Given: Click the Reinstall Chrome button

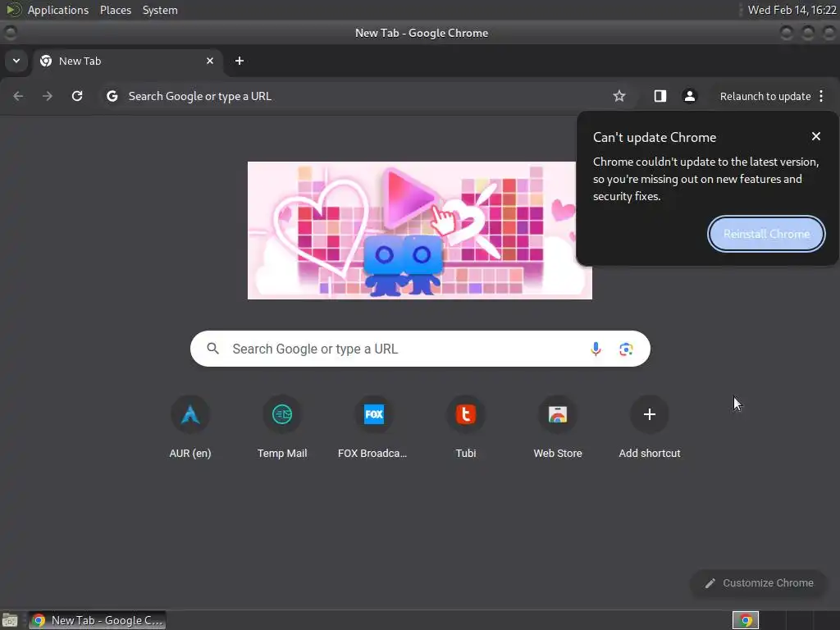Looking at the screenshot, I should coord(766,234).
